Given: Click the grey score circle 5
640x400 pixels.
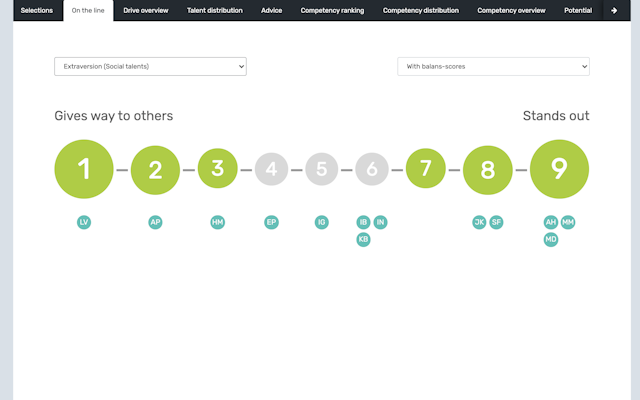Looking at the screenshot, I should tap(321, 169).
